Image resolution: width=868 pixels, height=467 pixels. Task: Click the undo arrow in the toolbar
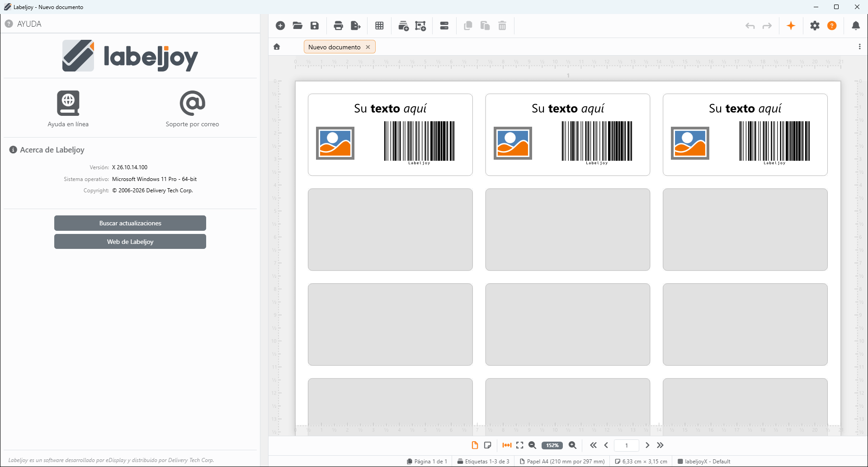click(750, 26)
